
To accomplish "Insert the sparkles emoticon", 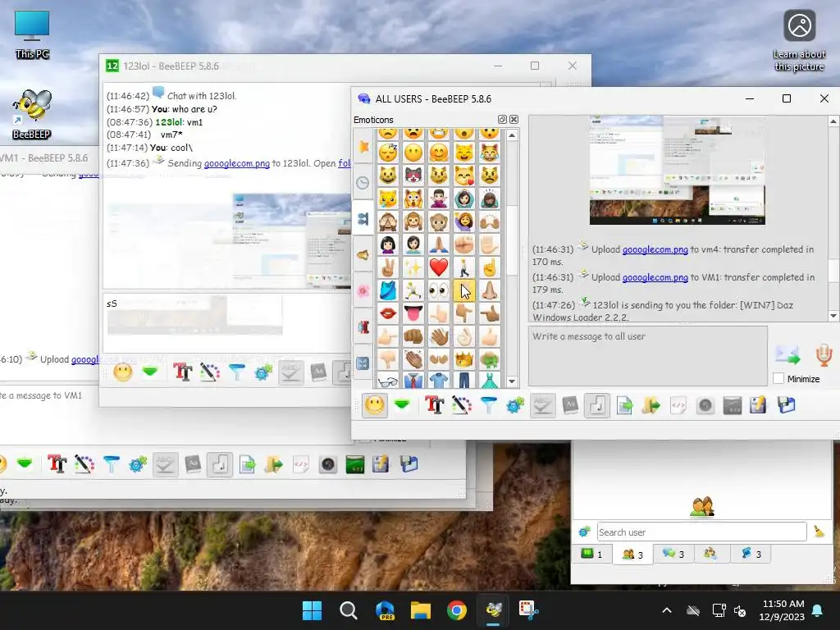I will pos(413,267).
